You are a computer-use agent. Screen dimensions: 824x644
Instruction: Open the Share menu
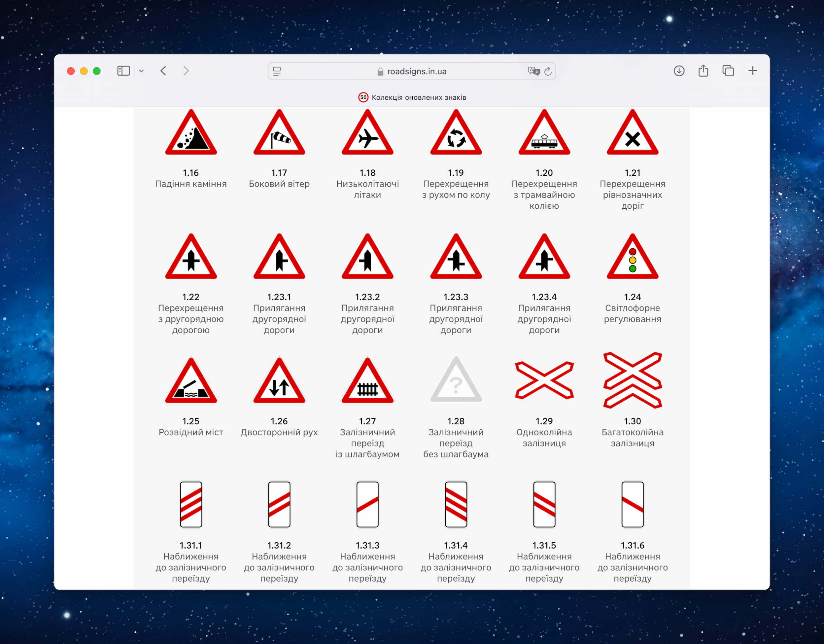coord(703,71)
